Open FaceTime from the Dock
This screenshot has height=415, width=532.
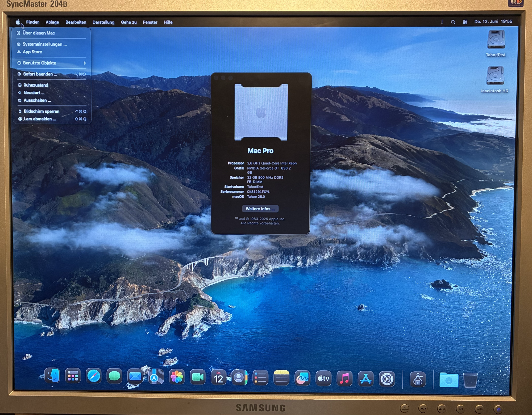pos(198,377)
